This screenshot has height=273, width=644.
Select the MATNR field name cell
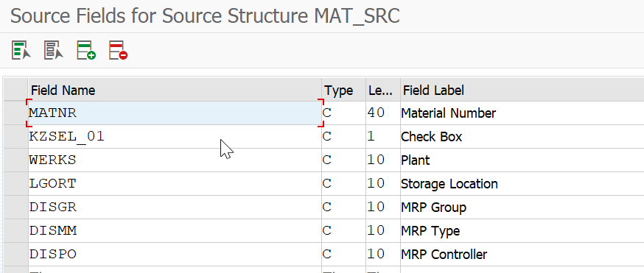point(175,113)
